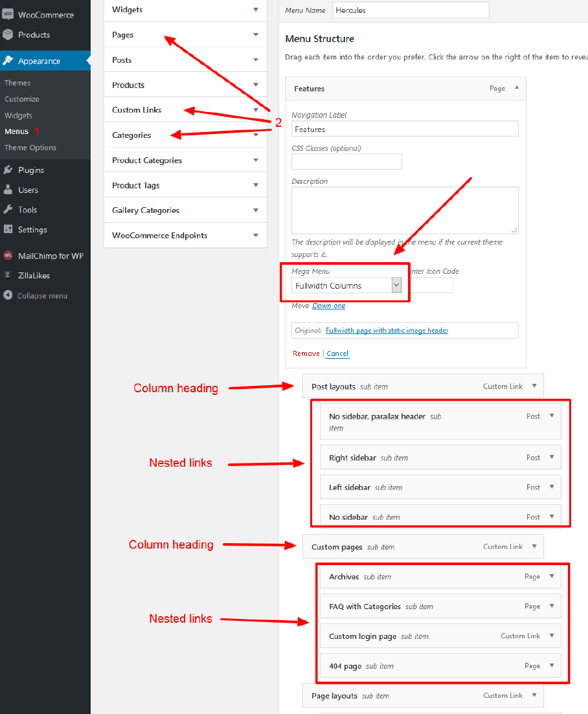The height and width of the screenshot is (714, 588).
Task: Open the Mega Menu Fullwidth Columns dropdown
Action: tap(346, 285)
